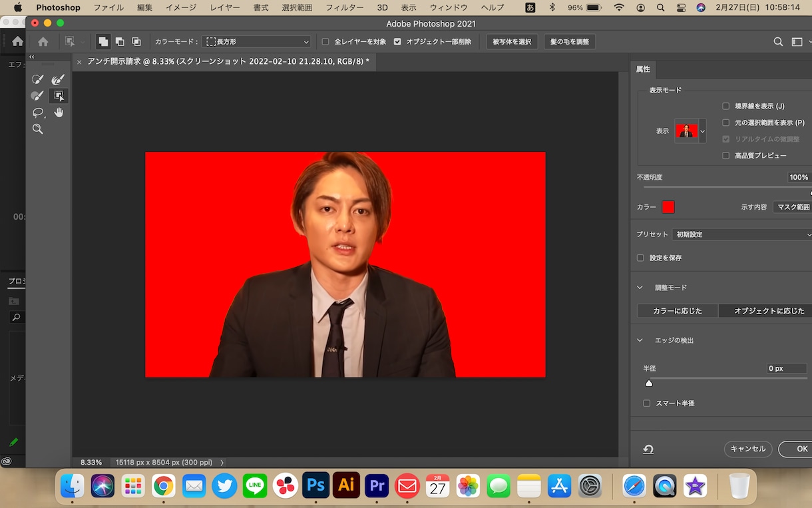Open the search icon in options bar

pos(778,41)
